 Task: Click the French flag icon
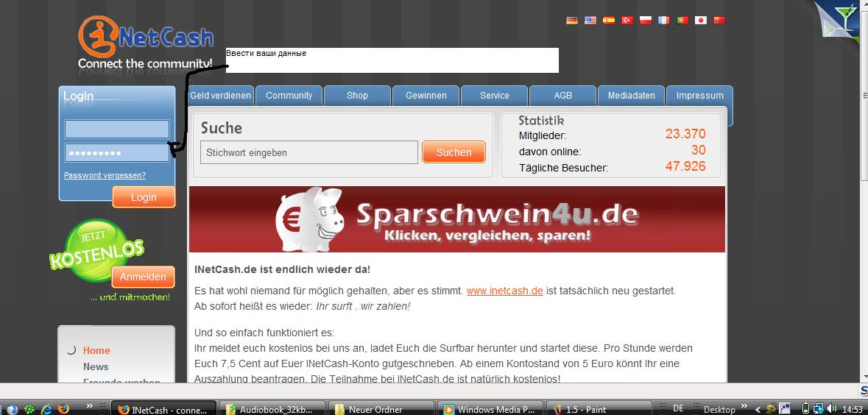click(x=664, y=21)
